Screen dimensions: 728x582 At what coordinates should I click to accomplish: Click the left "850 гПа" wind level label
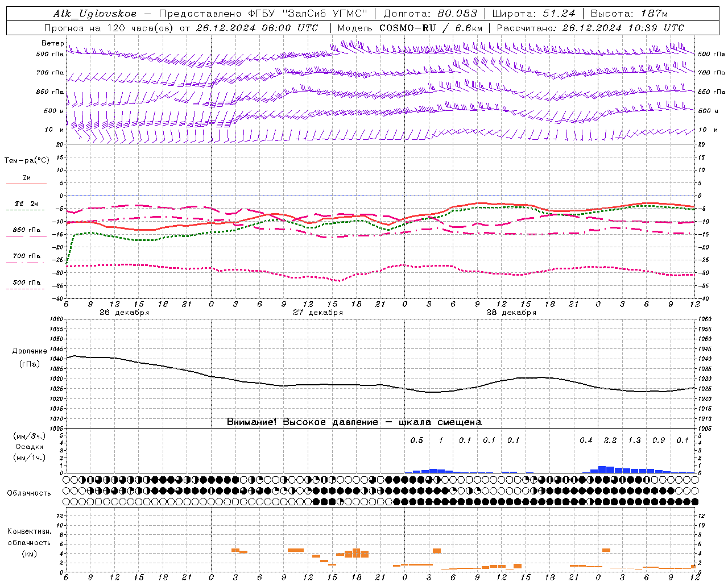coord(50,92)
